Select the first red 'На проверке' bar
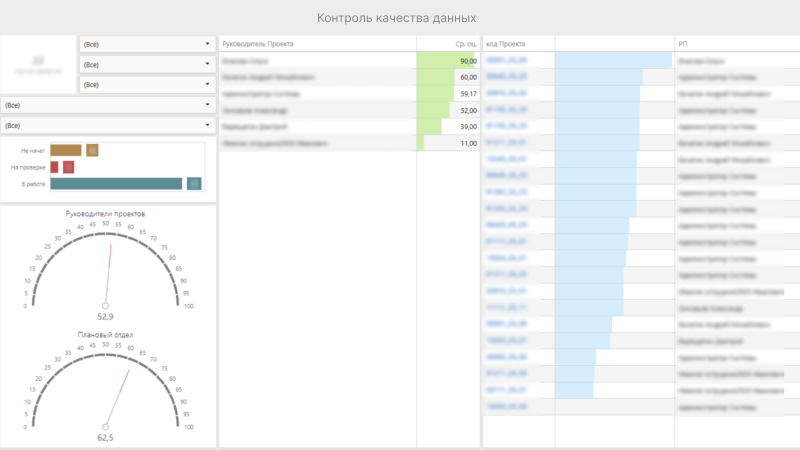The height and width of the screenshot is (450, 800). [x=55, y=167]
